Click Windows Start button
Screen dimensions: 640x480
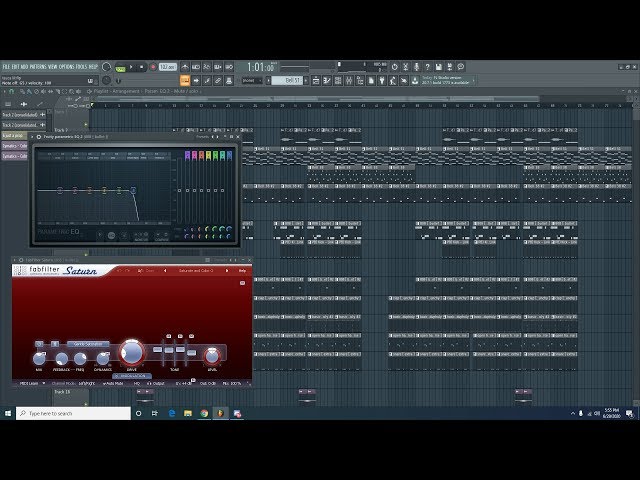tap(8, 413)
